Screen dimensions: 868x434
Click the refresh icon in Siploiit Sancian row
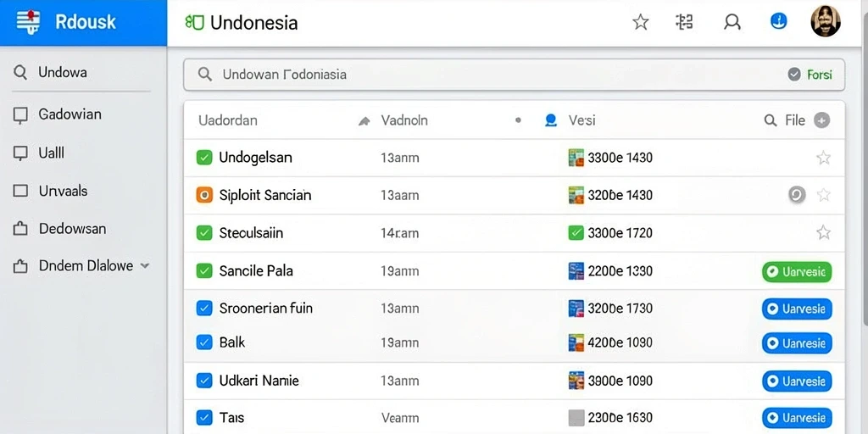tap(797, 194)
